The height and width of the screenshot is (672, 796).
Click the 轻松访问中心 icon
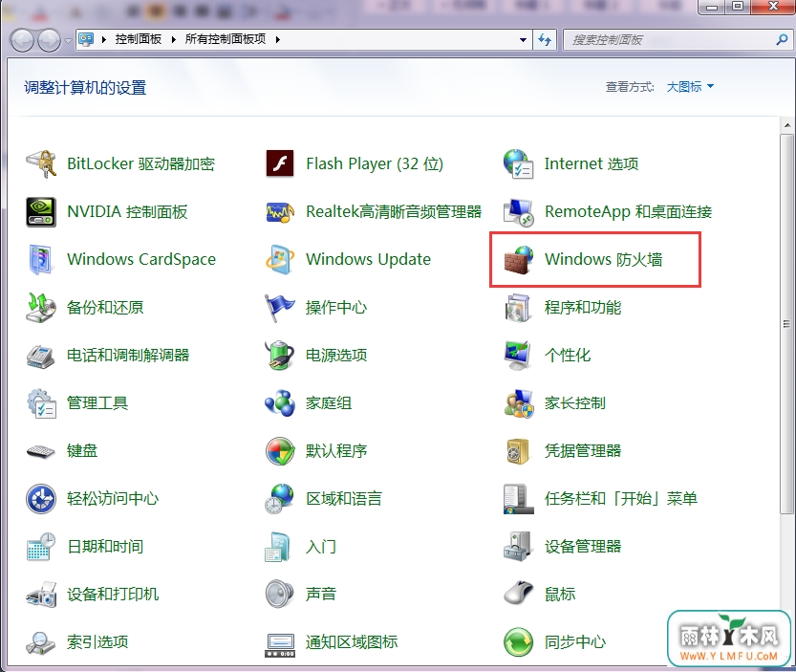point(41,499)
